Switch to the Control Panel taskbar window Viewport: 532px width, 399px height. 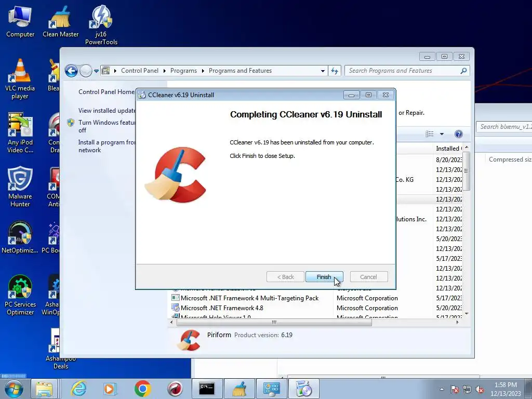tap(271, 389)
